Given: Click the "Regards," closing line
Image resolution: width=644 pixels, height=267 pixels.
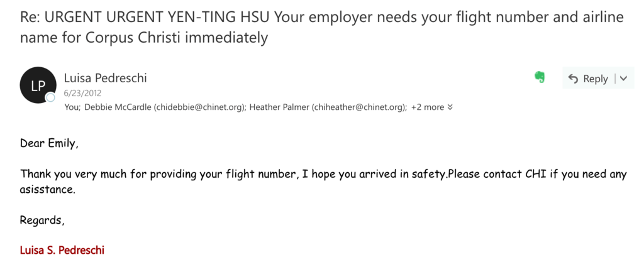Looking at the screenshot, I should [42, 221].
